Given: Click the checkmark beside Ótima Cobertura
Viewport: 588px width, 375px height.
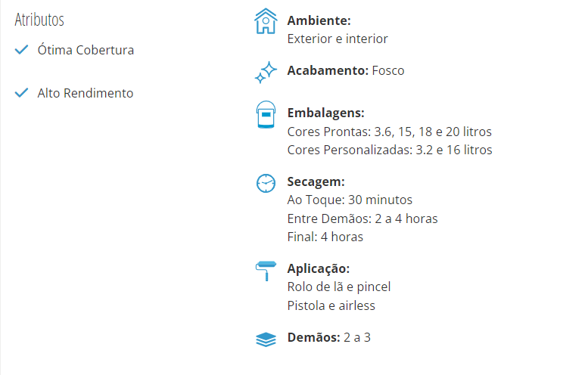Looking at the screenshot, I should 21,49.
